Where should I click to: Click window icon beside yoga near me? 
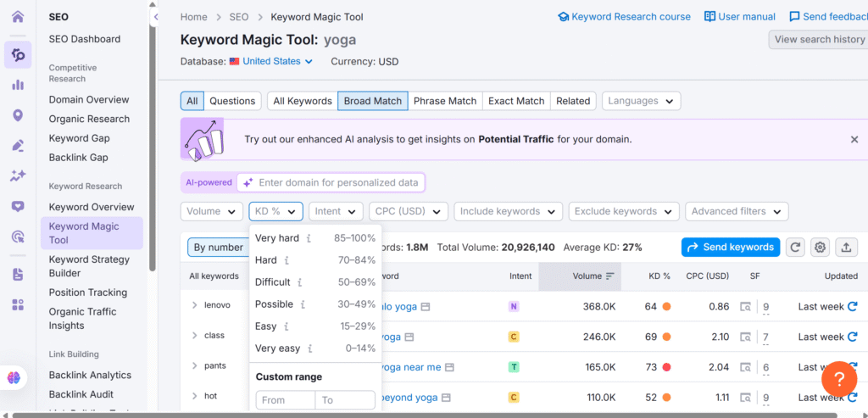pyautogui.click(x=449, y=367)
